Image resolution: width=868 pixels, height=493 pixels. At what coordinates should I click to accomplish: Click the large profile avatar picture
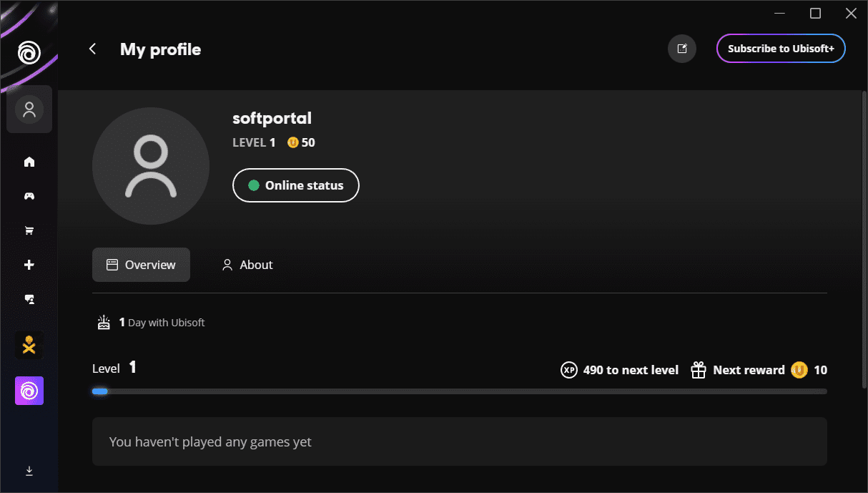151,166
